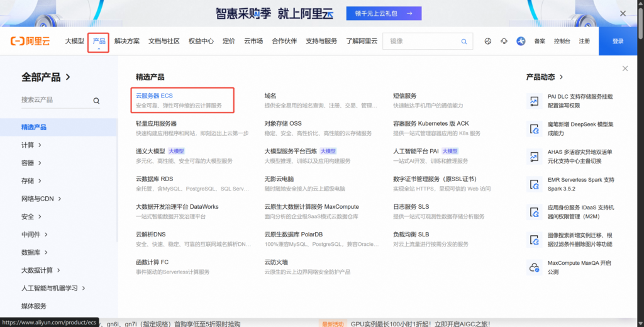Expand the 计算 category in sidebar
Viewport: 644px width, 327px height.
pyautogui.click(x=31, y=145)
